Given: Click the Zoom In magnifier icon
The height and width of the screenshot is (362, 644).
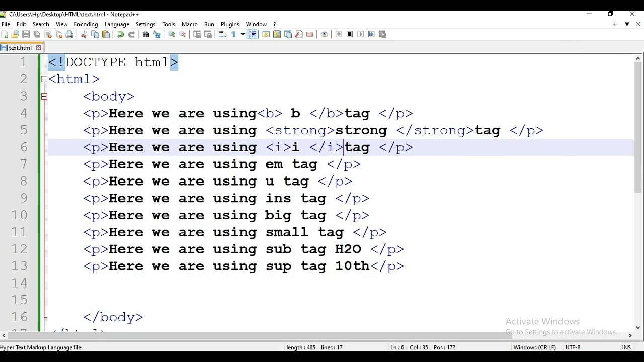Looking at the screenshot, I should coord(172,34).
